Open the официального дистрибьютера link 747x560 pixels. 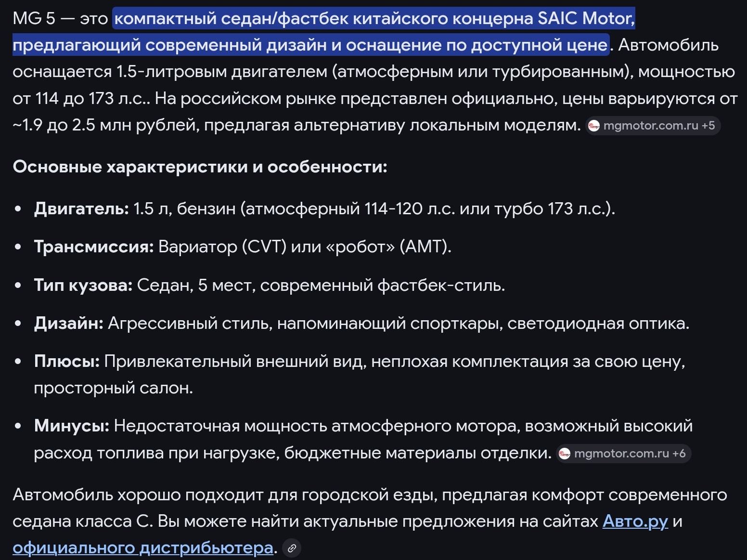(143, 547)
